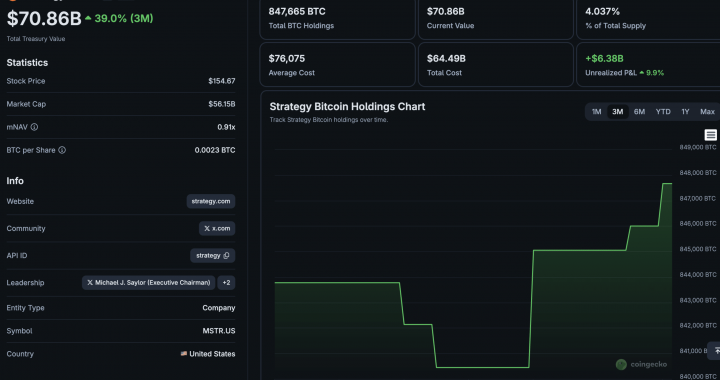Click the 0.91x mNAV value
Image resolution: width=720 pixels, height=380 pixels.
tap(226, 127)
